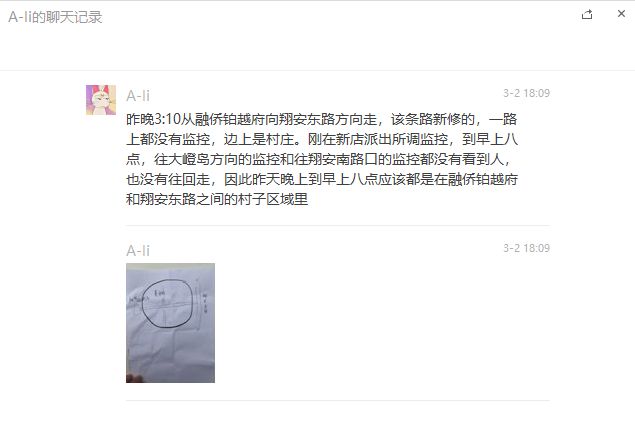Click the A-li sender name above text message
This screenshot has width=635, height=428.
[138, 96]
